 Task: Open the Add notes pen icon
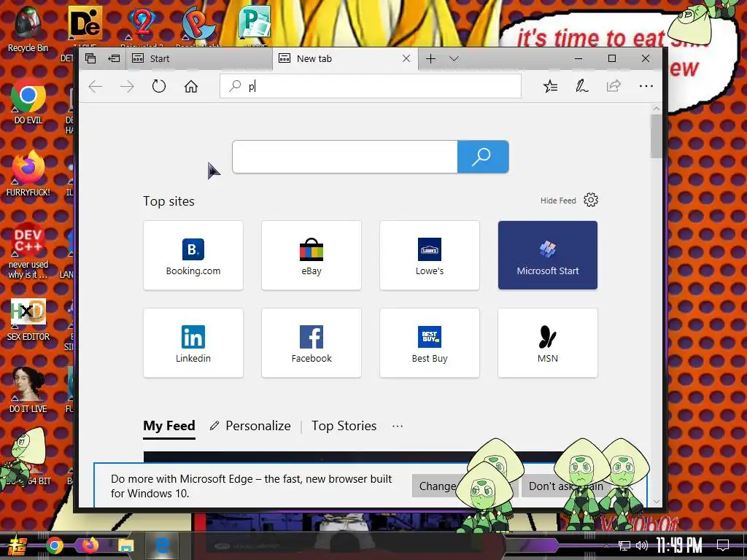coord(581,86)
